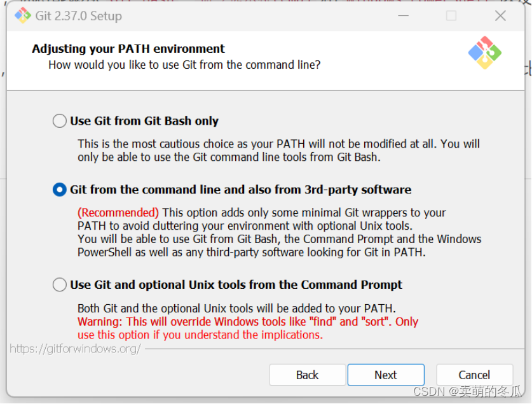The height and width of the screenshot is (404, 532).
Task: Click 'use this option if you understand' line
Action: (200, 335)
